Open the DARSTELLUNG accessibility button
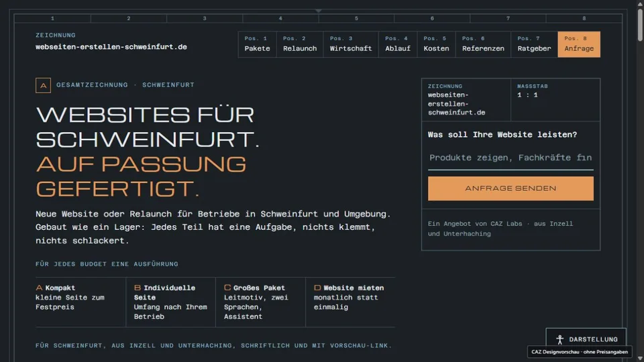Screen dimensions: 644x362 [586, 339]
